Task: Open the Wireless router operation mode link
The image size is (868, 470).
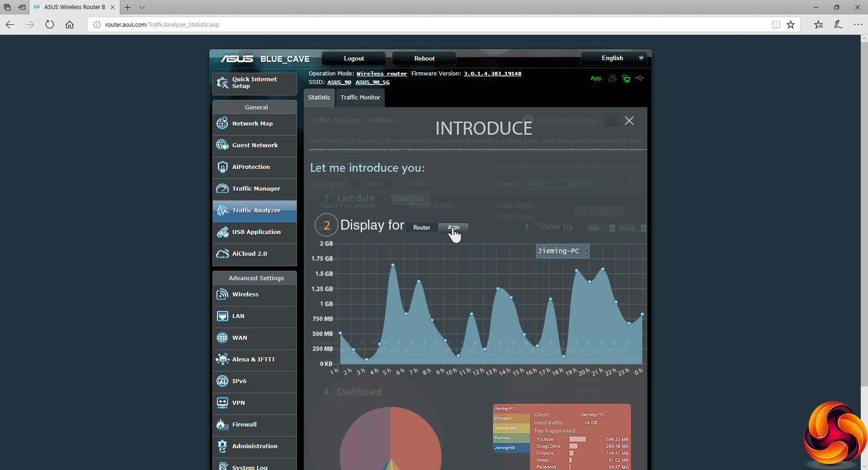Action: coord(382,74)
